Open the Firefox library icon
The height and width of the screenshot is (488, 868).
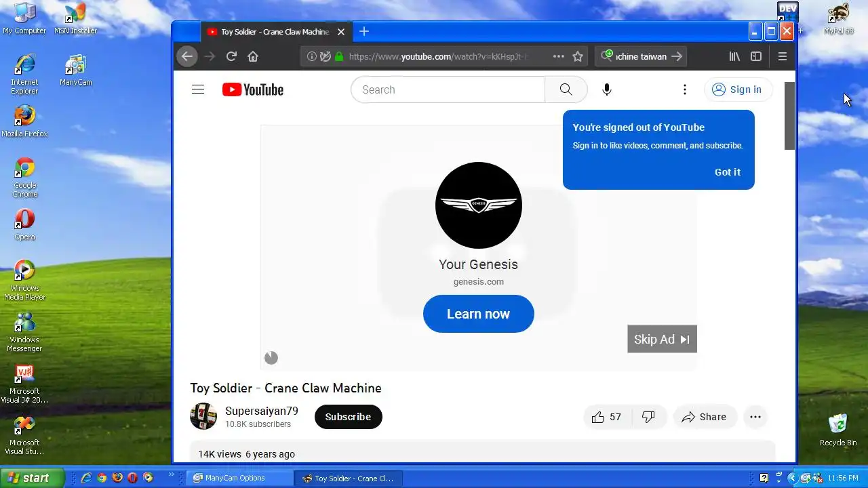click(x=734, y=56)
